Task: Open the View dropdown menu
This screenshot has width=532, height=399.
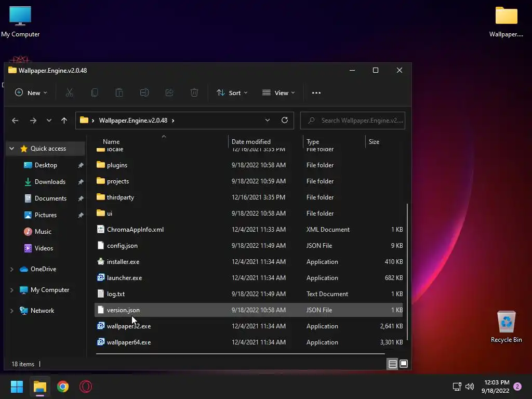Action: (x=278, y=92)
